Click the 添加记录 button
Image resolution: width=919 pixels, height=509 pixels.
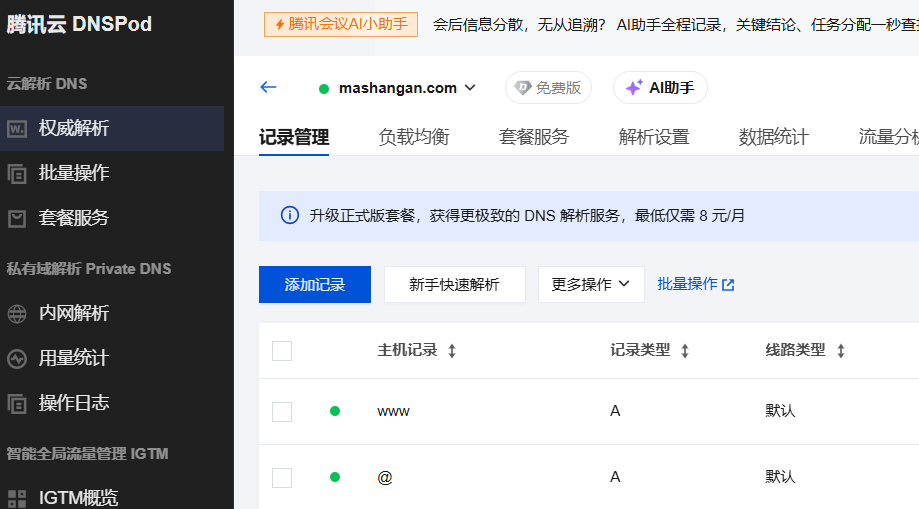point(315,284)
